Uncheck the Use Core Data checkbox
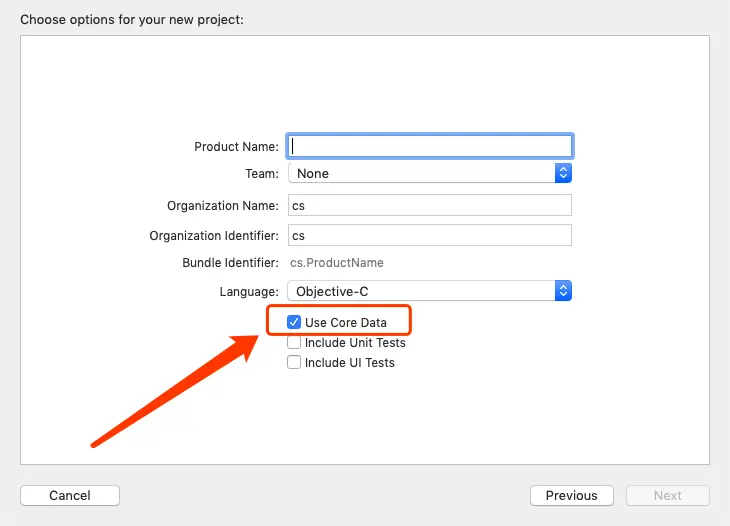Screen dimensions: 730x526 click(x=294, y=322)
